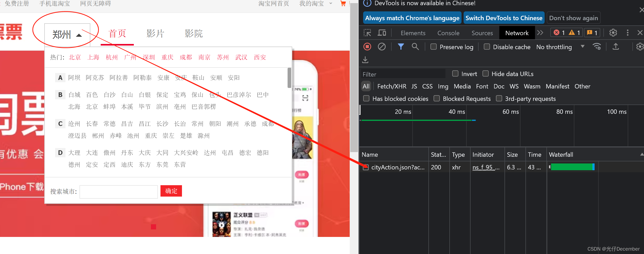The image size is (644, 254).
Task: Choose city 大连
Action: [92, 153]
